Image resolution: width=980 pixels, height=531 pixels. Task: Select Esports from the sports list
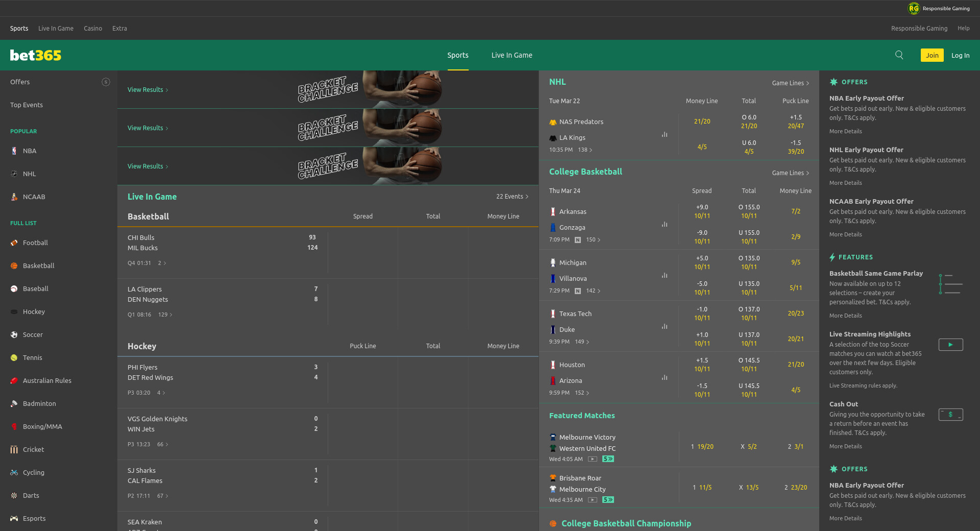pyautogui.click(x=34, y=518)
